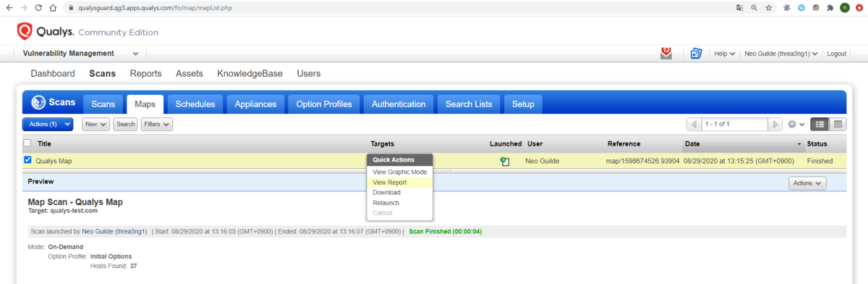Open the Search Lists tab
This screenshot has width=868, height=284.
[x=469, y=104]
